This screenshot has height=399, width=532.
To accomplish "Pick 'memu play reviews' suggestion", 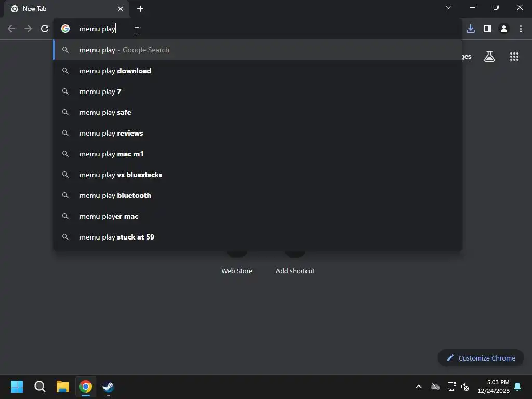I will [258, 133].
